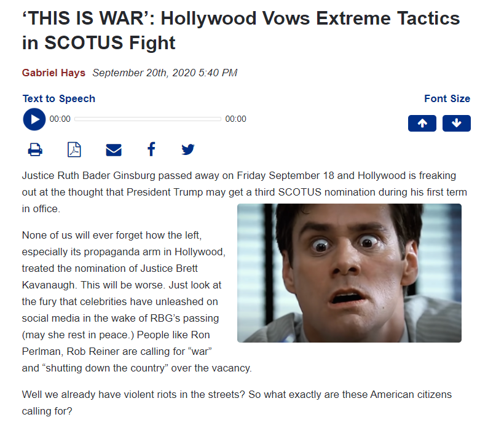Play the text to speech audio

(x=34, y=119)
